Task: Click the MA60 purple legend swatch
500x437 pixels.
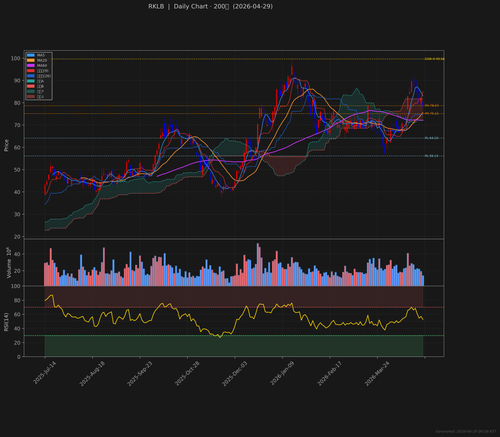Action: pyautogui.click(x=31, y=65)
